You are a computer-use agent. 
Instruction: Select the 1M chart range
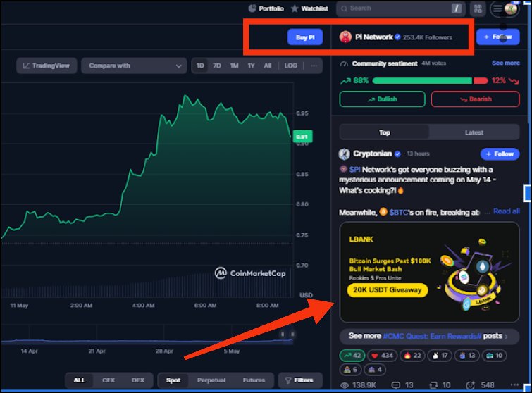coord(234,65)
